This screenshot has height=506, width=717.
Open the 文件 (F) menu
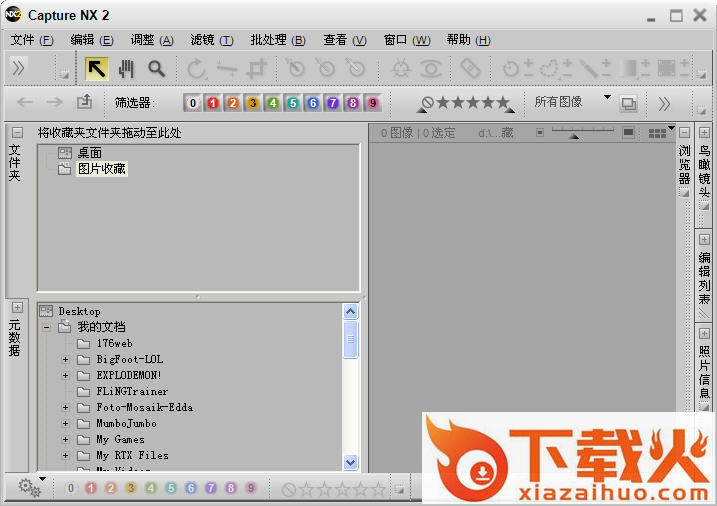pos(32,40)
